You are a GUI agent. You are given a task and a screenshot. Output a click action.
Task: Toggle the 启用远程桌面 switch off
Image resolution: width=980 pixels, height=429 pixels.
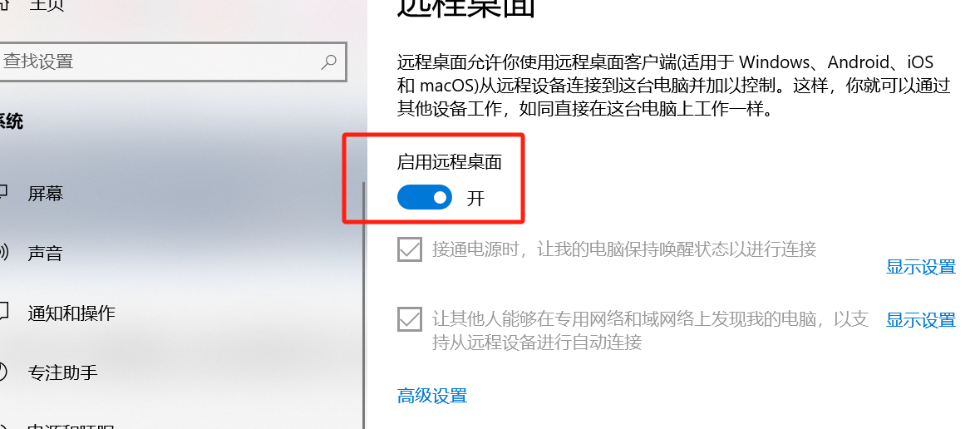coord(425,197)
